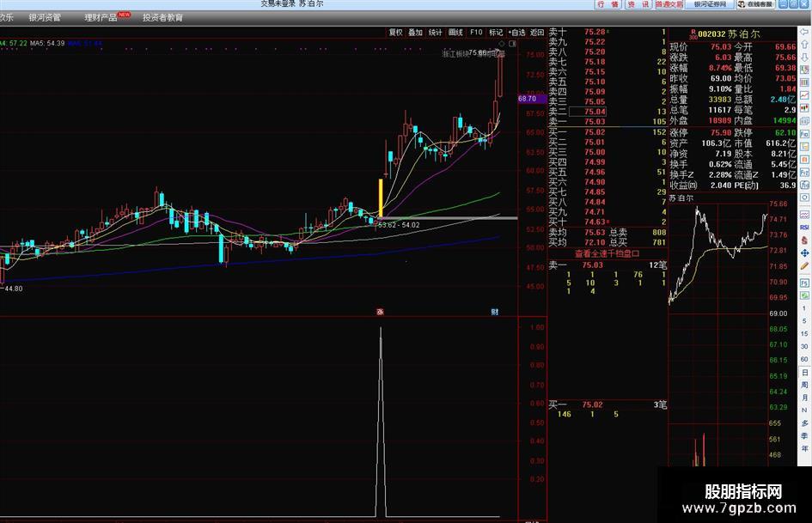Select the 15-minute period
812x523 pixels.
coord(804,334)
